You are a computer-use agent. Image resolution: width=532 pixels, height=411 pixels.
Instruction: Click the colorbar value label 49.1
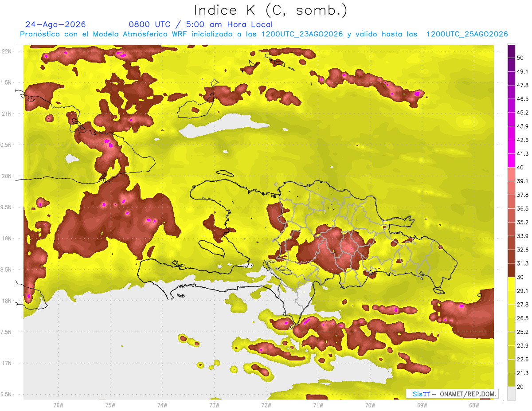(x=523, y=71)
